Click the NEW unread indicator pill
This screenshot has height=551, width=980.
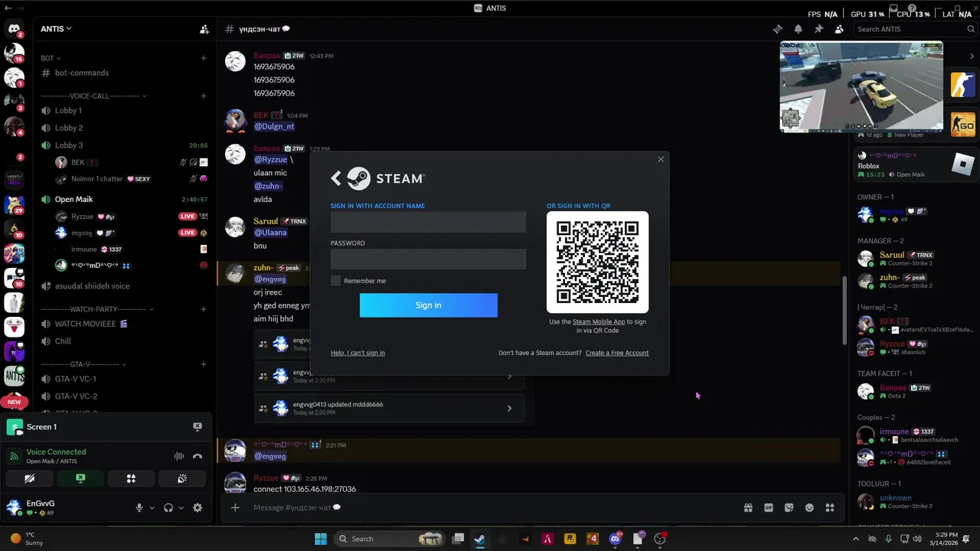point(14,402)
